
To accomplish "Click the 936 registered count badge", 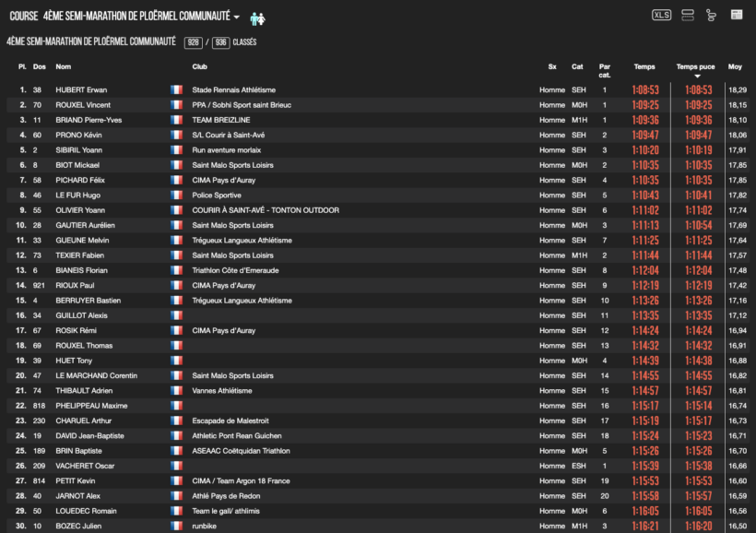I will tap(220, 42).
